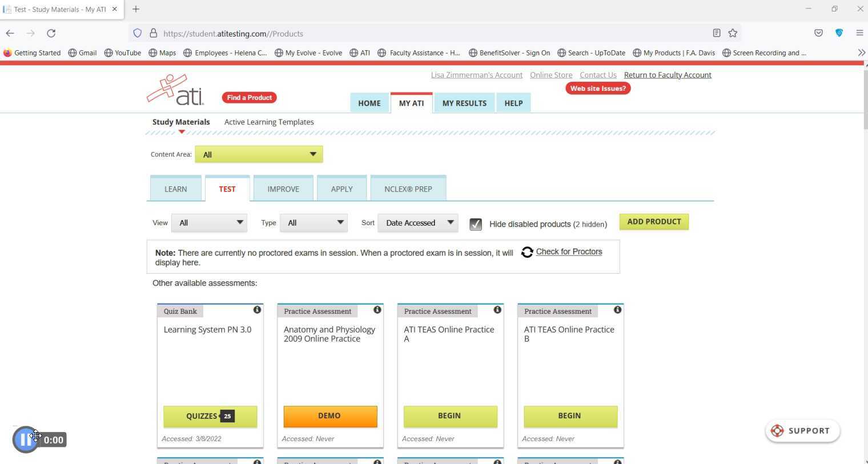Open the MY RESULTS tab
This screenshot has height=464, width=868.
point(464,103)
